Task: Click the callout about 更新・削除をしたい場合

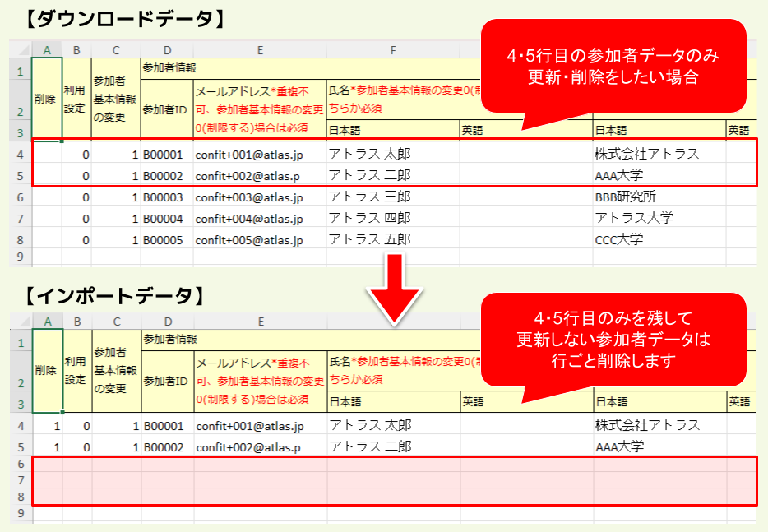Action: tap(613, 67)
